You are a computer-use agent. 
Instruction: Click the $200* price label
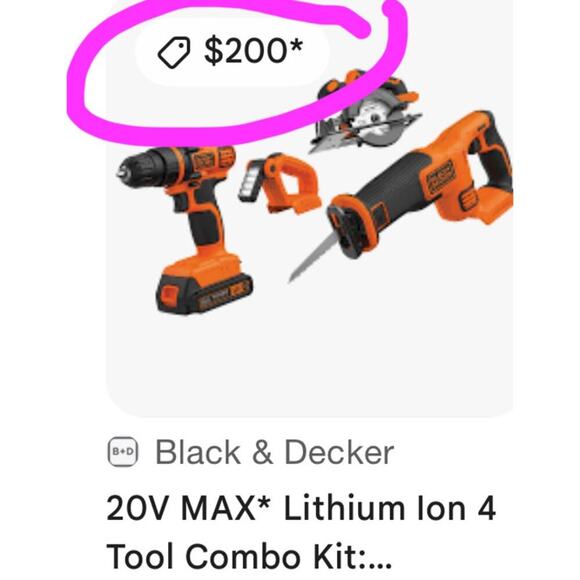point(253,51)
